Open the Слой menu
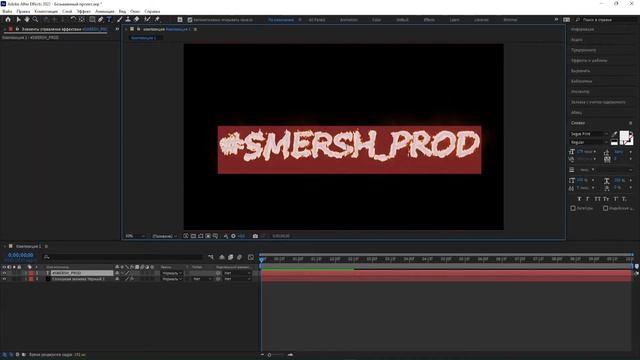This screenshot has width=640, height=360. click(67, 11)
